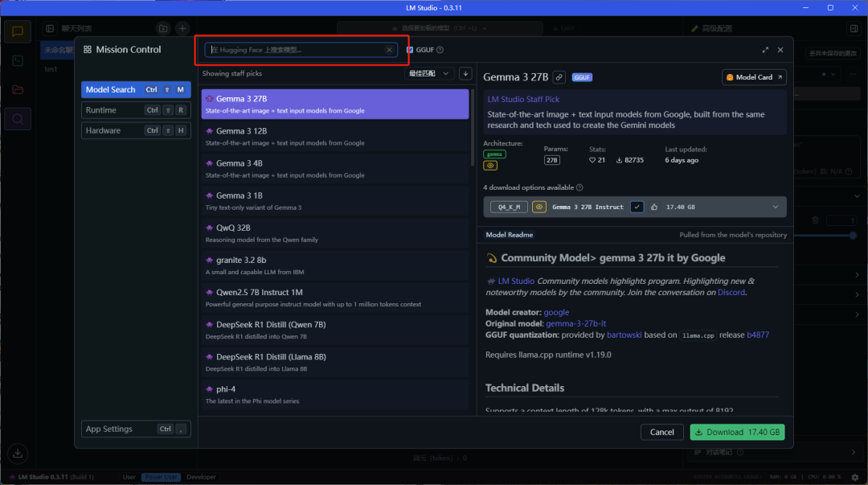This screenshot has height=485, width=868.
Task: Switch to Developer mode in status bar
Action: [x=201, y=477]
